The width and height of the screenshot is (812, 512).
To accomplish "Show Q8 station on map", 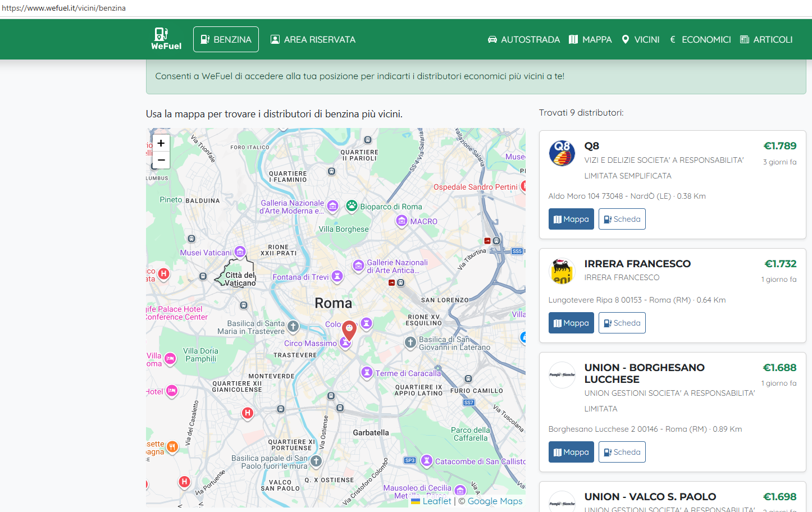I will 571,219.
